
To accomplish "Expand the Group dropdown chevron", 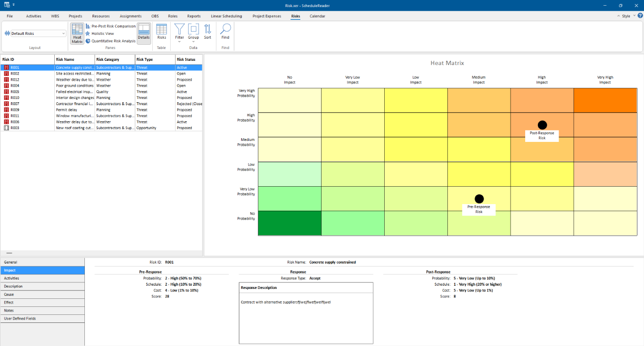I will point(193,41).
